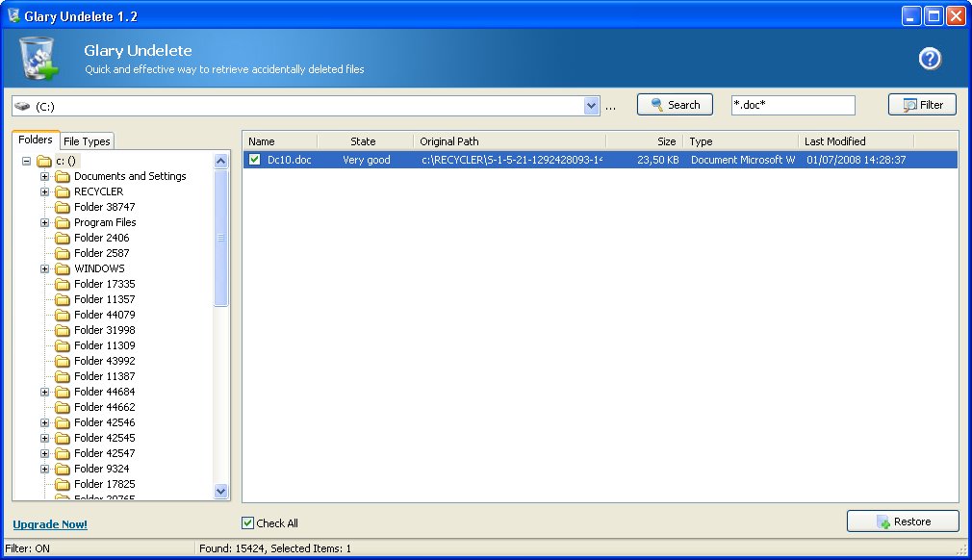Click the WINDOWS folder icon
This screenshot has width=972, height=560.
[x=62, y=268]
